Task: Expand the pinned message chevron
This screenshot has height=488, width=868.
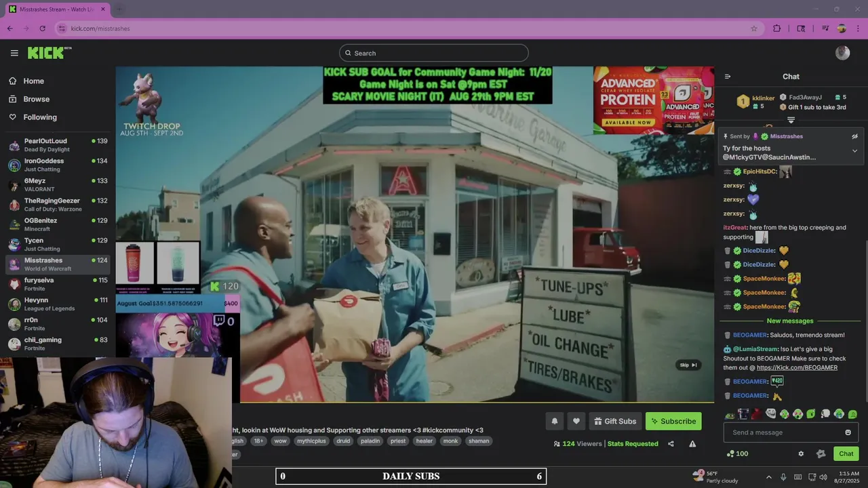Action: [854, 151]
